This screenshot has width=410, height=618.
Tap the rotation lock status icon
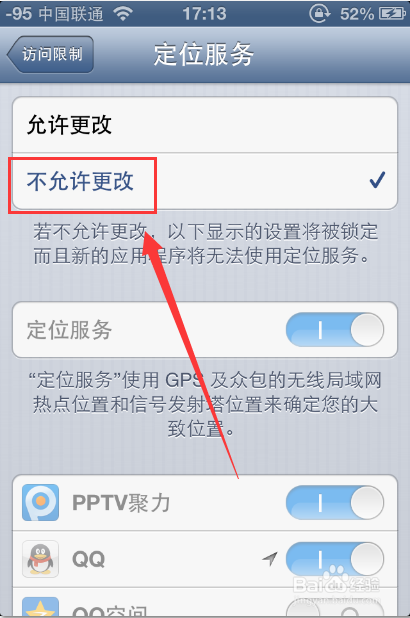(319, 13)
